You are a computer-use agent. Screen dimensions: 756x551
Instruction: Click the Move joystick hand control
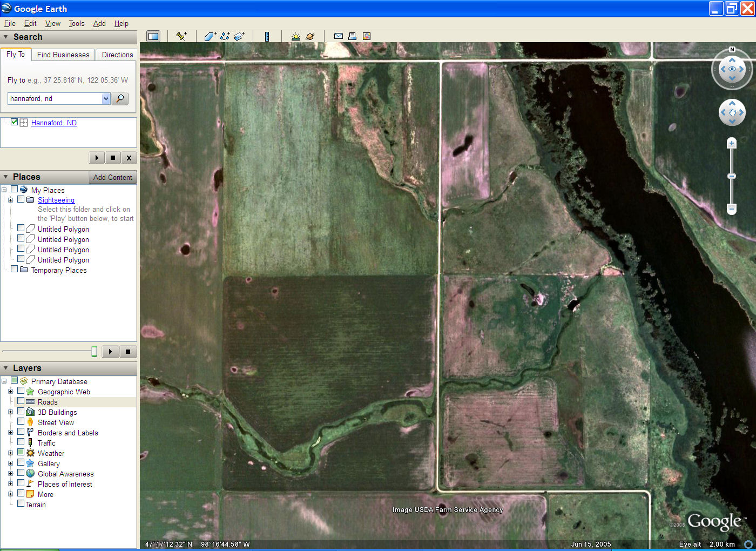(732, 113)
